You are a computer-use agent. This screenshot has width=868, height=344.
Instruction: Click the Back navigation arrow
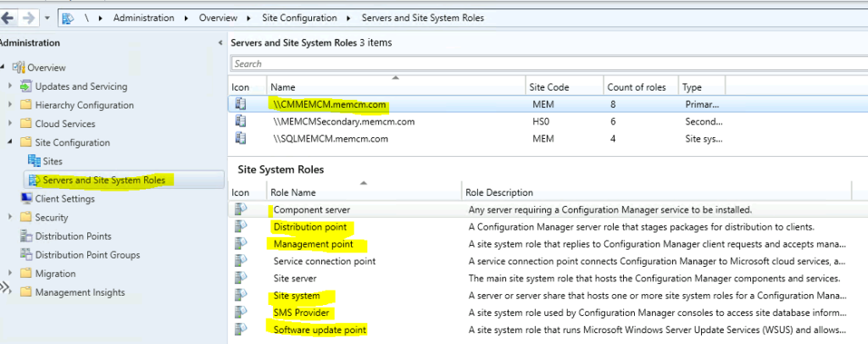7,18
